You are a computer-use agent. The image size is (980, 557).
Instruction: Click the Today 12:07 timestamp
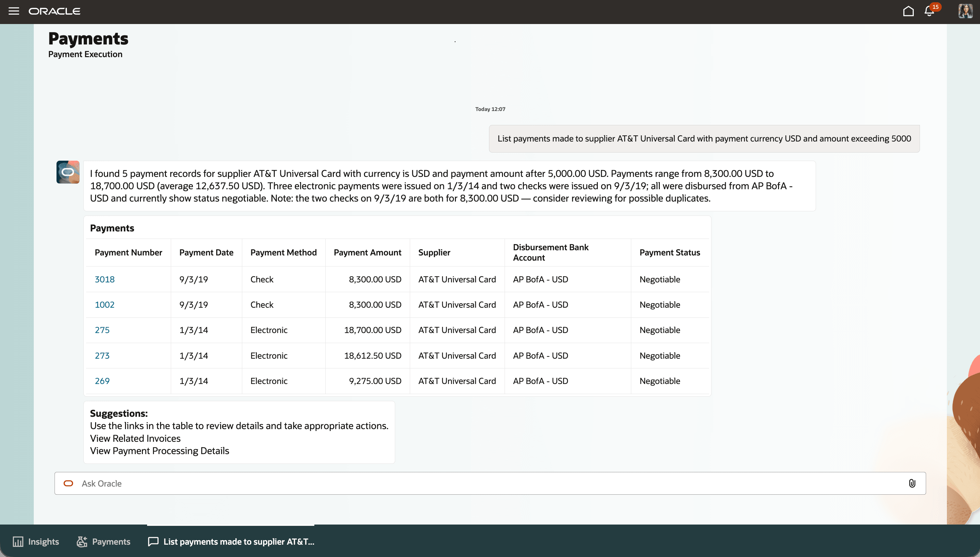click(490, 109)
